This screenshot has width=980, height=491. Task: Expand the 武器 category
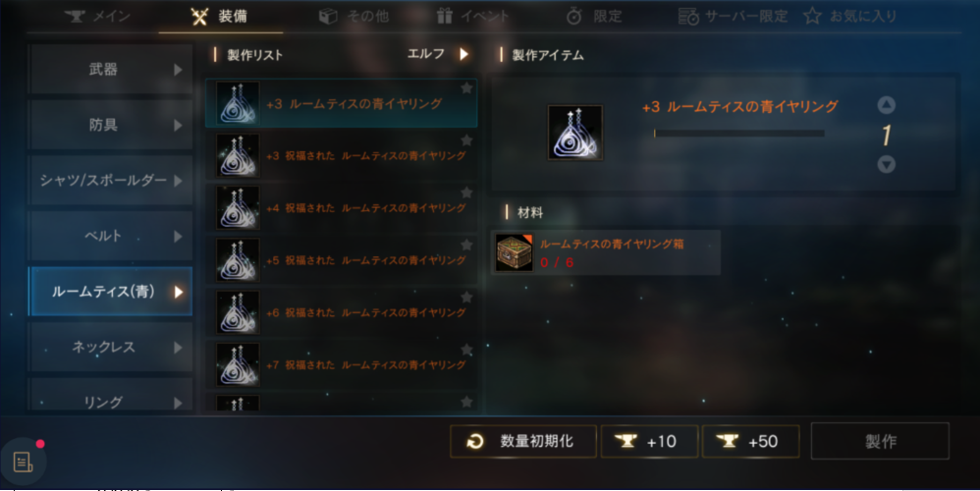pos(111,70)
